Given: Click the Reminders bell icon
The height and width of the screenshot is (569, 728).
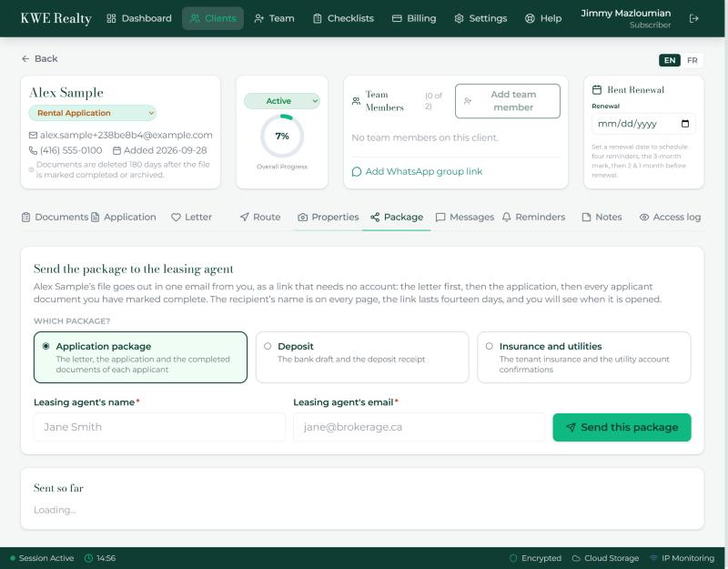Looking at the screenshot, I should pyautogui.click(x=507, y=217).
